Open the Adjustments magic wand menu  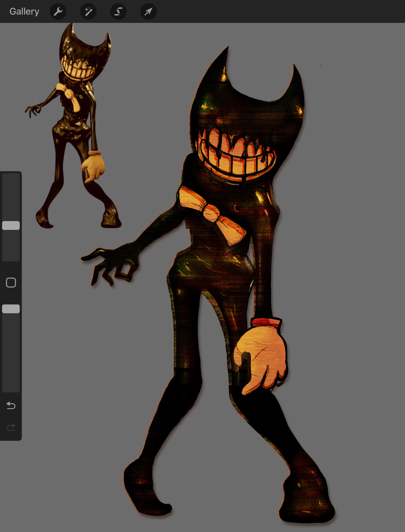click(88, 11)
